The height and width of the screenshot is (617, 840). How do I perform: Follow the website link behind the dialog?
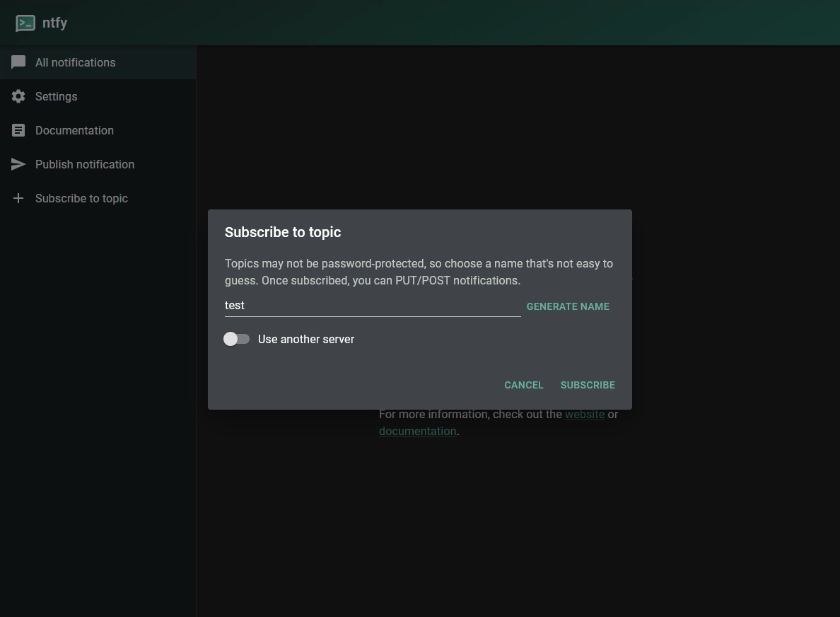[x=584, y=415]
